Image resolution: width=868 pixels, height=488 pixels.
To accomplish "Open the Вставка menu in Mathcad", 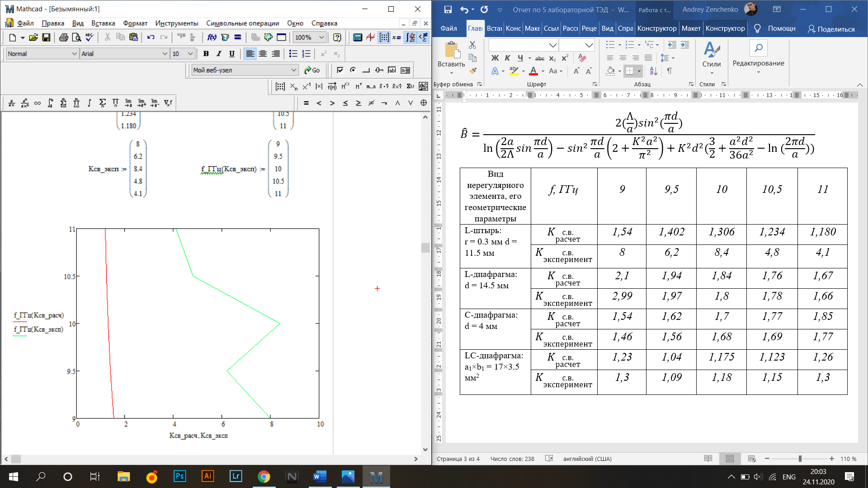I will (x=103, y=23).
